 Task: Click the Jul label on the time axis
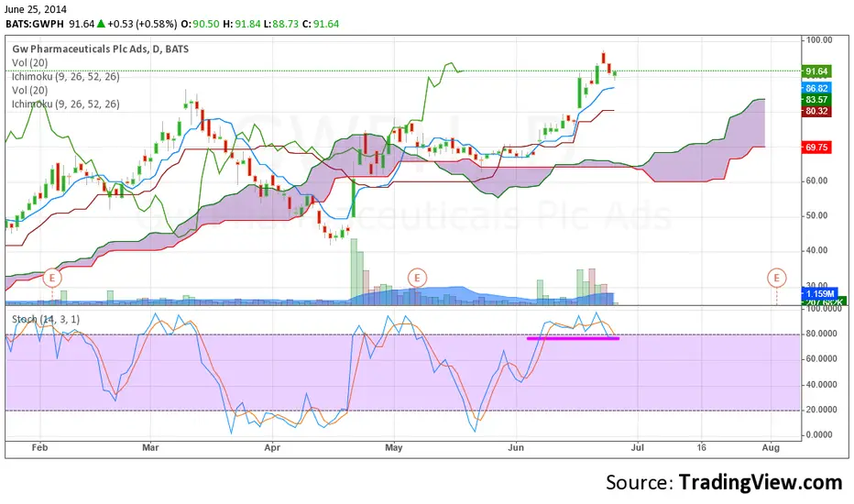click(x=637, y=447)
